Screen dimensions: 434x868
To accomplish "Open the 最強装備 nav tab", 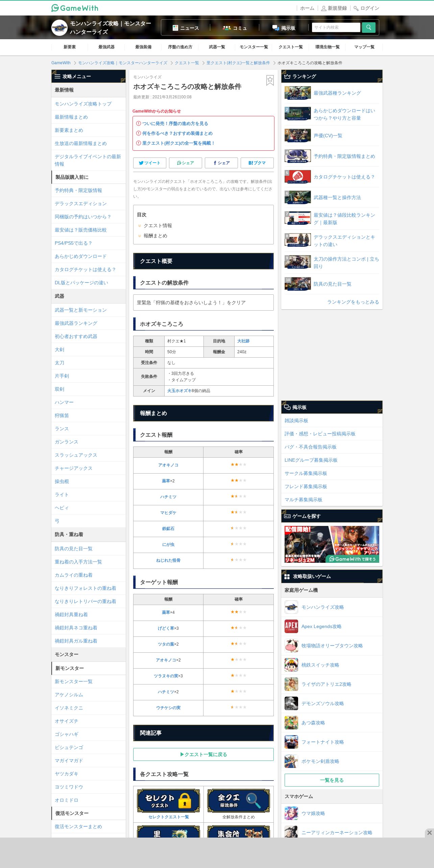I will (143, 47).
